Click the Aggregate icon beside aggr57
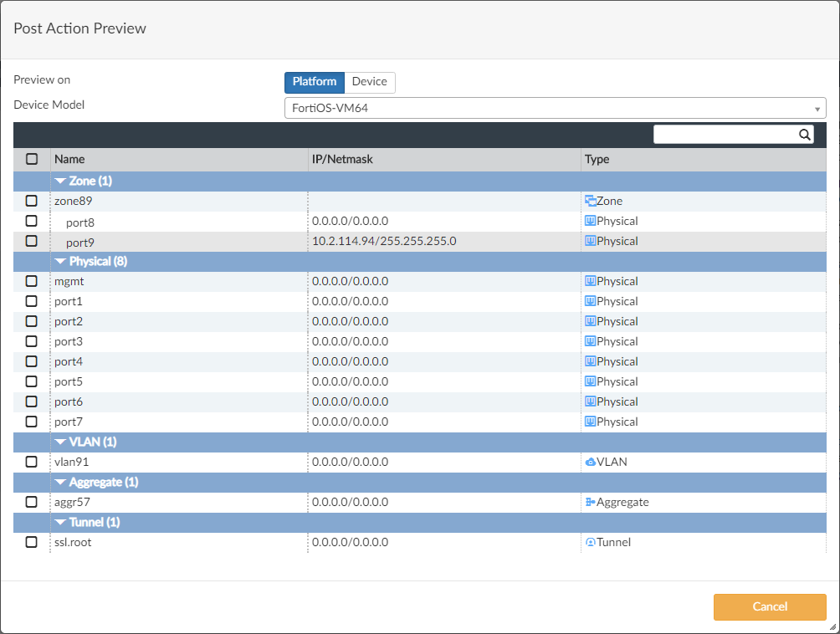The image size is (840, 634). 592,502
